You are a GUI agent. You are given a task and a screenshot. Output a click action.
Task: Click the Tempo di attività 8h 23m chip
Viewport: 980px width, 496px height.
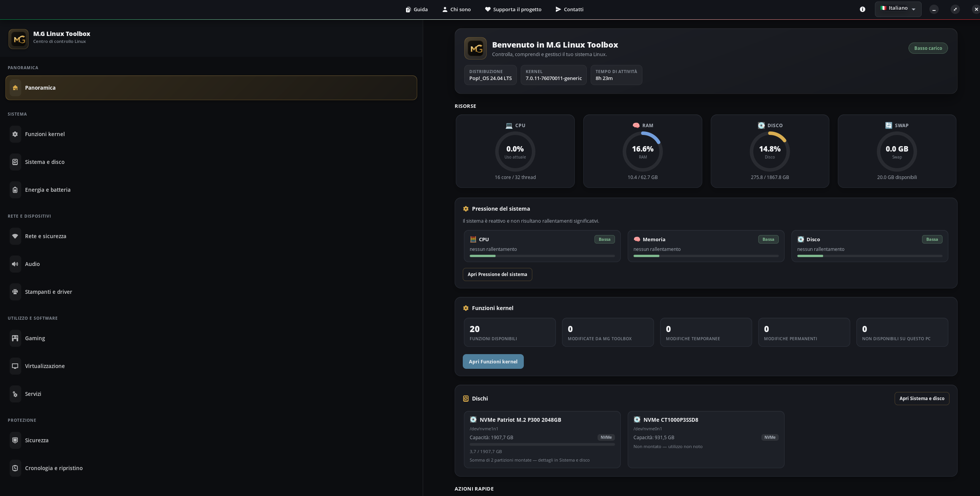[617, 75]
